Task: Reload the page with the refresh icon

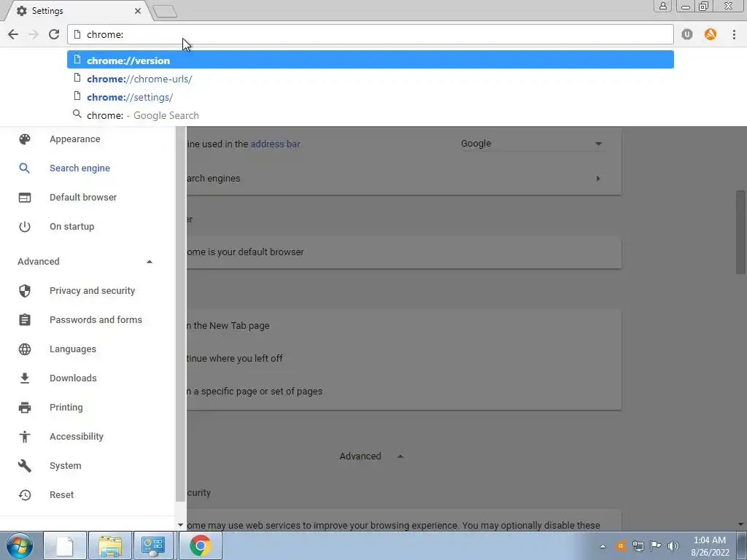Action: click(54, 34)
